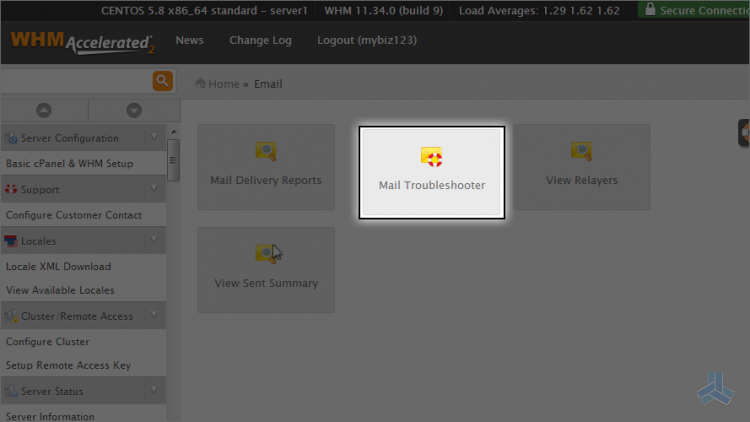Screen dimensions: 750x422
Task: Click the Server Status section icon
Action: tap(11, 391)
